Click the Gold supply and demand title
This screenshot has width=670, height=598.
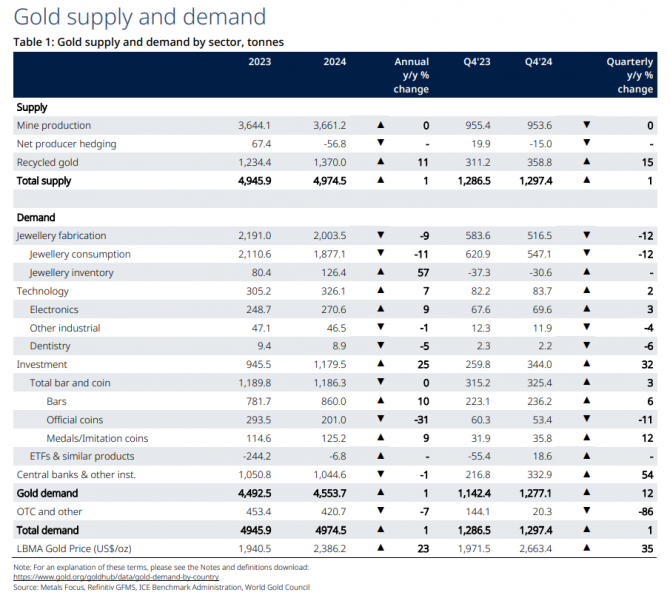[140, 17]
